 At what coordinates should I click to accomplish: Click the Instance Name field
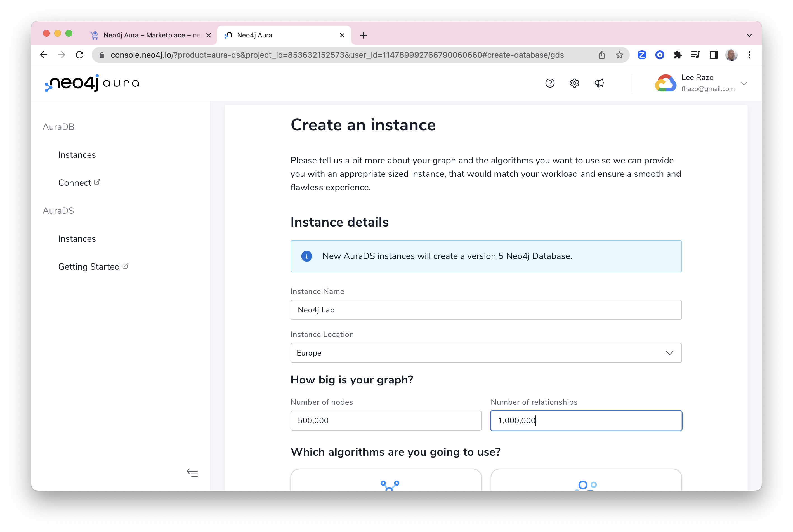[x=486, y=310]
